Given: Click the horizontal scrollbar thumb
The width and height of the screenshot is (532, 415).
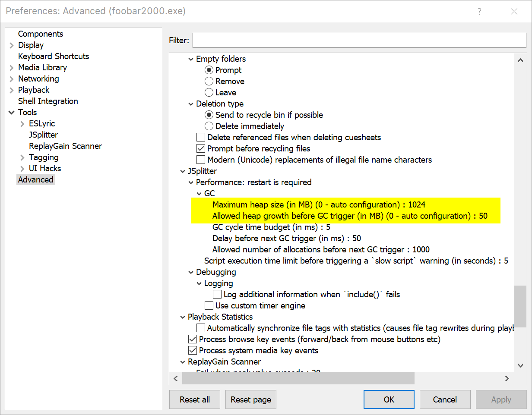Looking at the screenshot, I should [298, 378].
